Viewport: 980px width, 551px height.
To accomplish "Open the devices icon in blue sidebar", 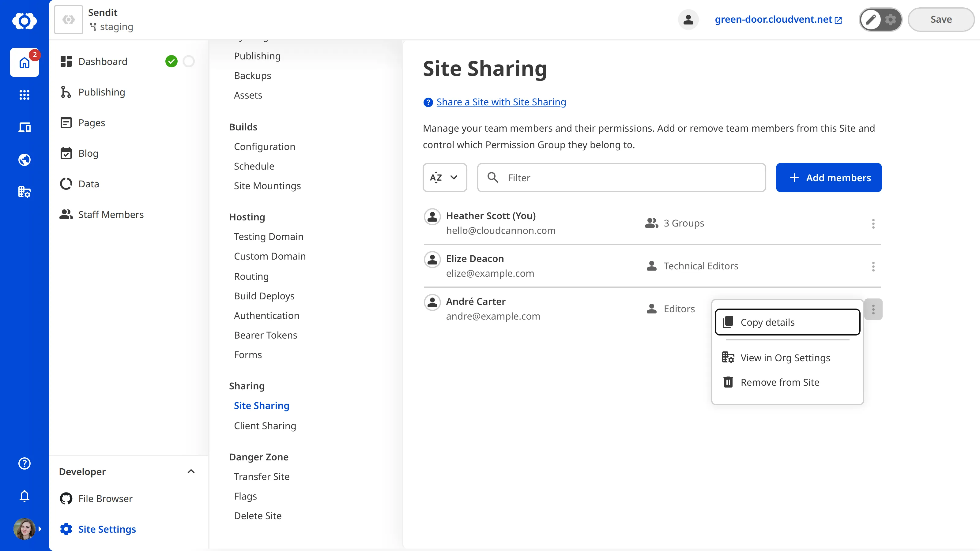I will [x=24, y=127].
